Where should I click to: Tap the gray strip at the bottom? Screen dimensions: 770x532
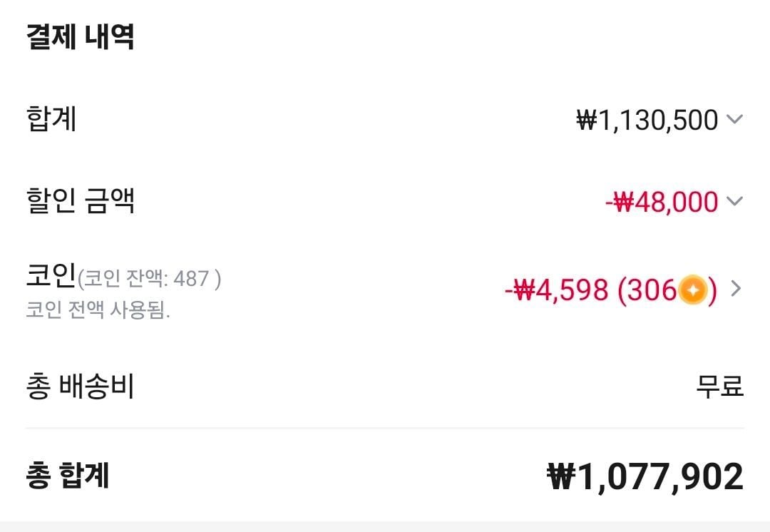(385, 526)
